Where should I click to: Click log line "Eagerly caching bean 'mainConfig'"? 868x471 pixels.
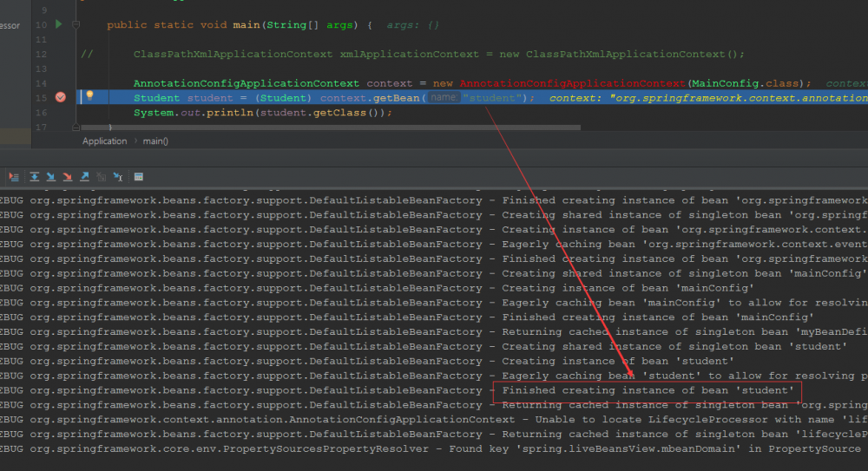(611, 303)
